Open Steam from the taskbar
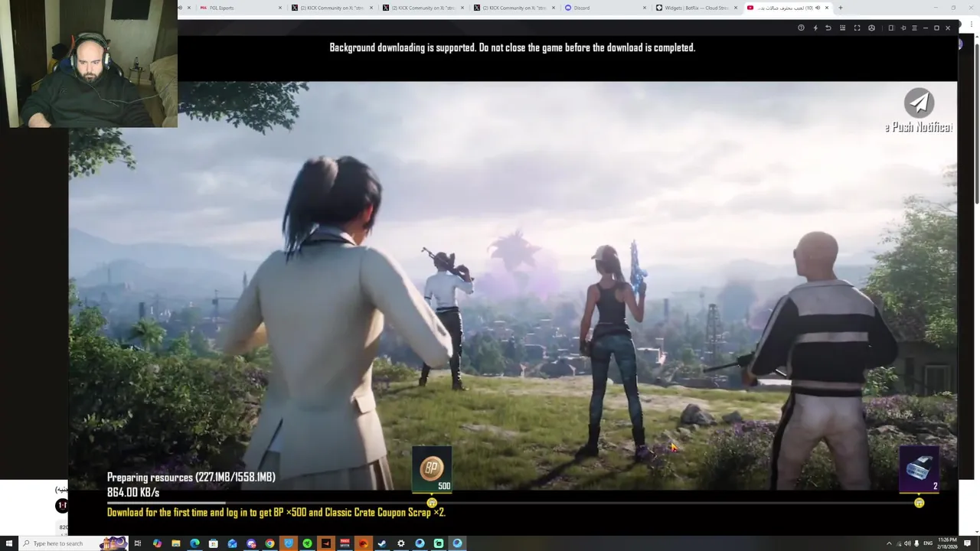 click(x=382, y=543)
